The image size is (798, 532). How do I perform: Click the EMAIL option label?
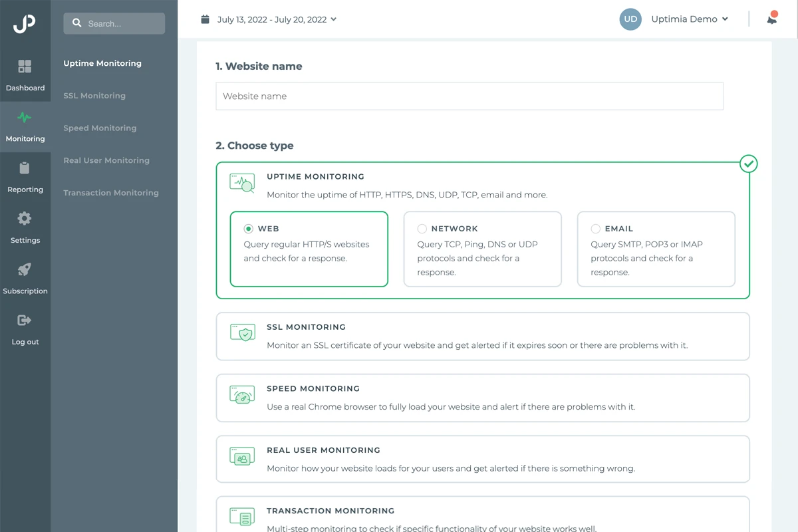[619, 229]
